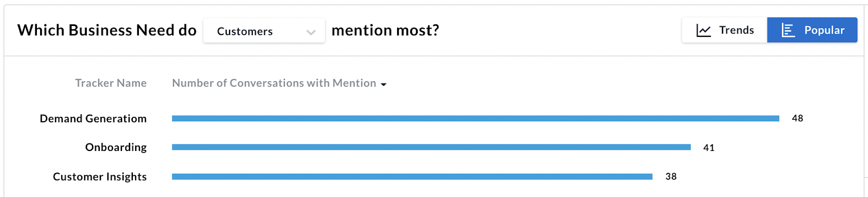This screenshot has height=197, width=868.
Task: Open the Customers dropdown
Action: [264, 31]
